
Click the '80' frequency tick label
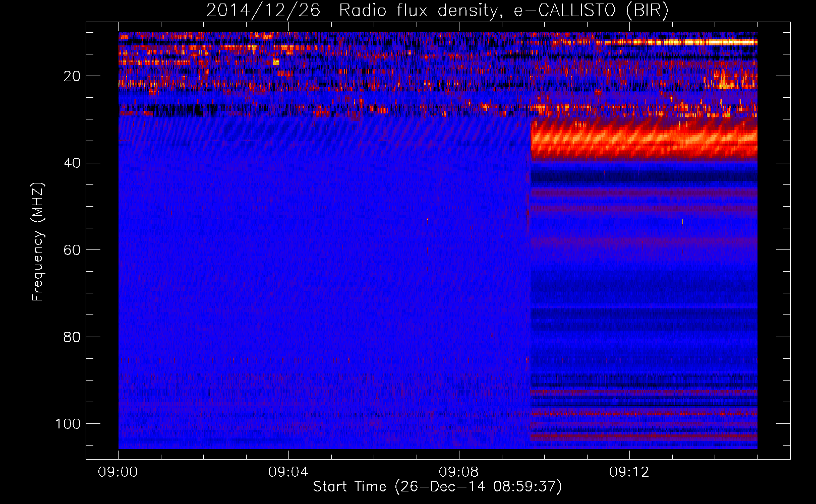[x=73, y=337]
